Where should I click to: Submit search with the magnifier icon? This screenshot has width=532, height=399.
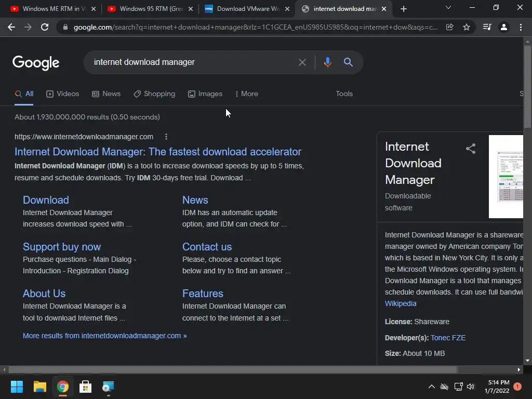348,62
